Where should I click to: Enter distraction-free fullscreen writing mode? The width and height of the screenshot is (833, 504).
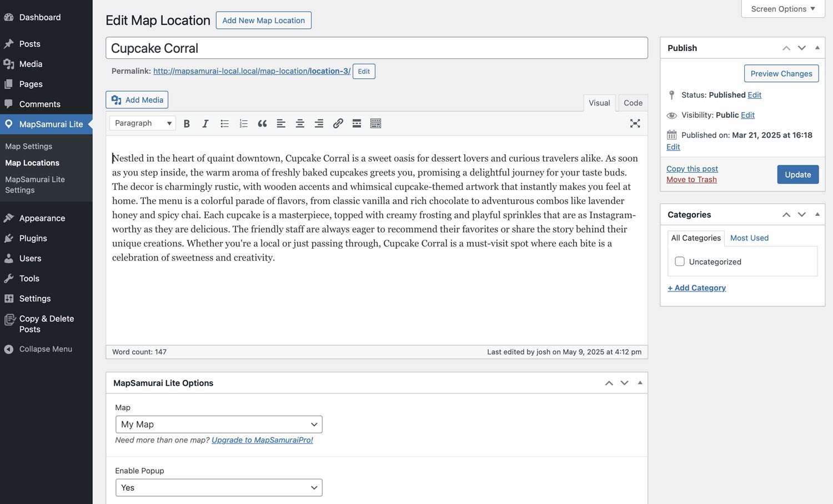click(x=635, y=123)
